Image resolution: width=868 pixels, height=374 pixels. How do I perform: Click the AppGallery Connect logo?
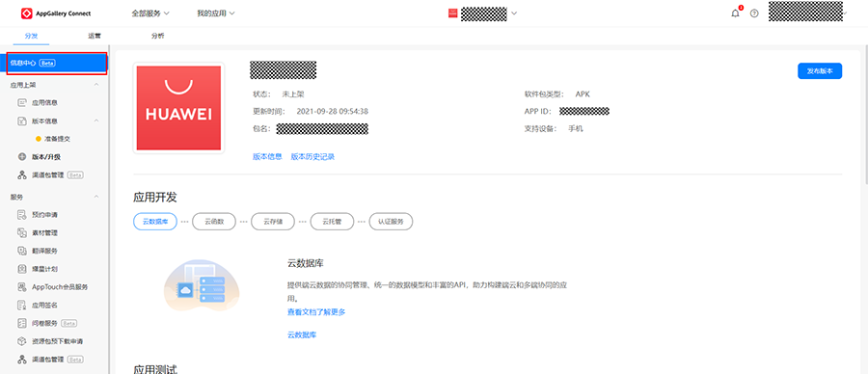click(55, 13)
